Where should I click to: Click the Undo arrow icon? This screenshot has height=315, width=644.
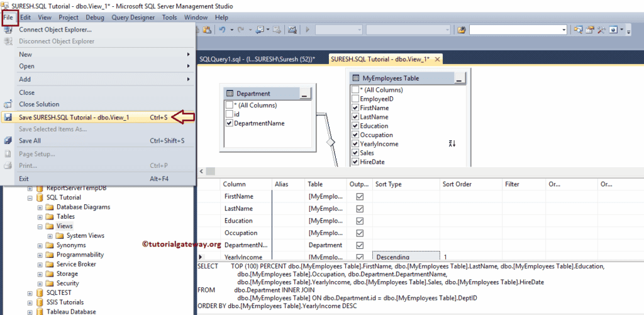(222, 30)
